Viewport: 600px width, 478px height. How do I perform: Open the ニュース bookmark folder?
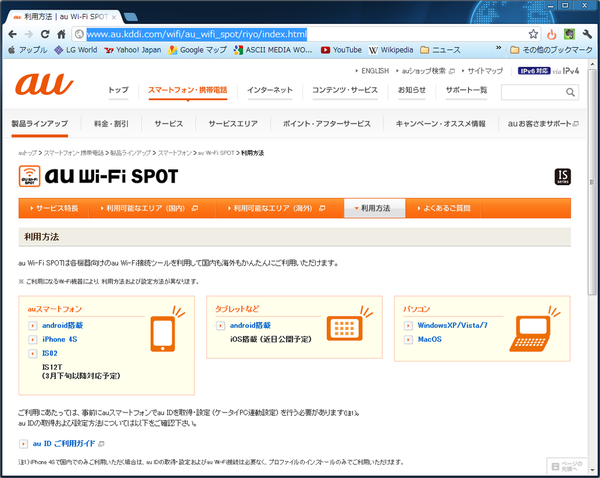pyautogui.click(x=440, y=50)
